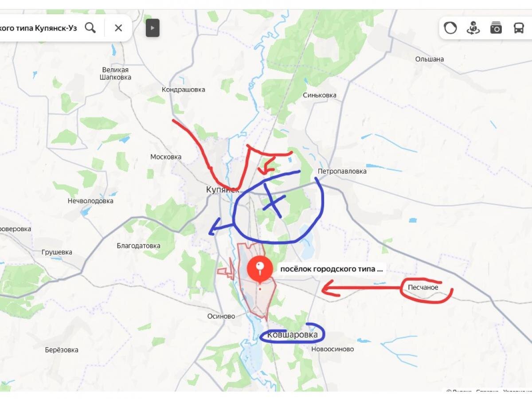Focus the search field with Купянск-Уз text
The height and width of the screenshot is (399, 532).
click(39, 28)
